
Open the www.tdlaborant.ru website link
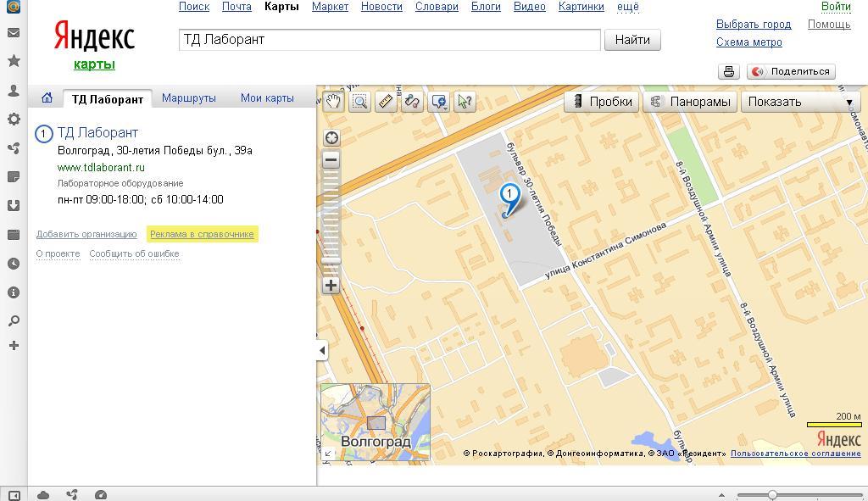click(x=101, y=168)
